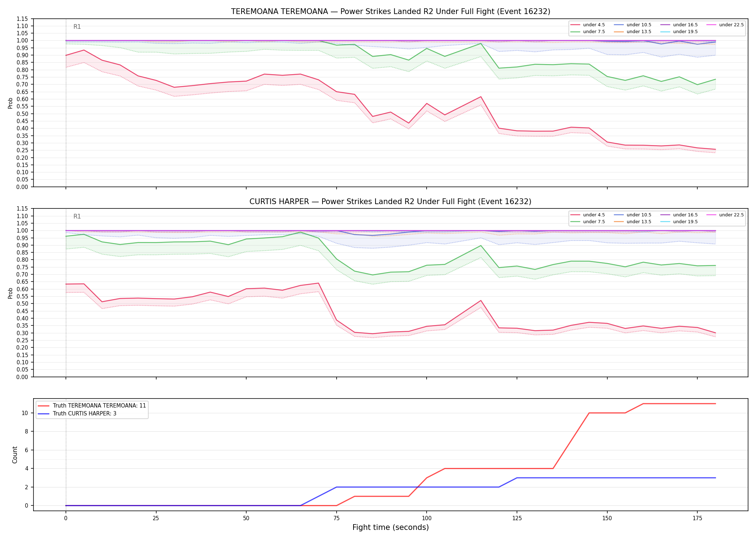Viewport: 756px width, 540px height.
Task: Pick 'under 4.5' in CURTIS HARPER chart legend
Action: pyautogui.click(x=588, y=215)
